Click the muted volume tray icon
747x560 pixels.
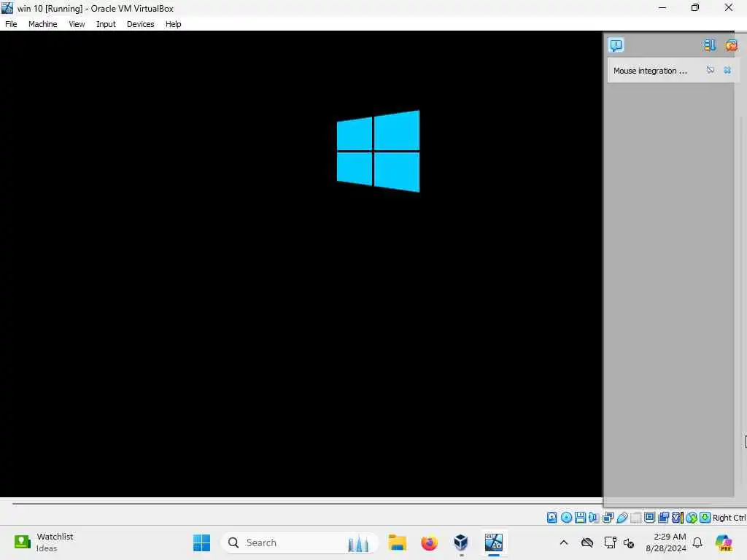(629, 542)
